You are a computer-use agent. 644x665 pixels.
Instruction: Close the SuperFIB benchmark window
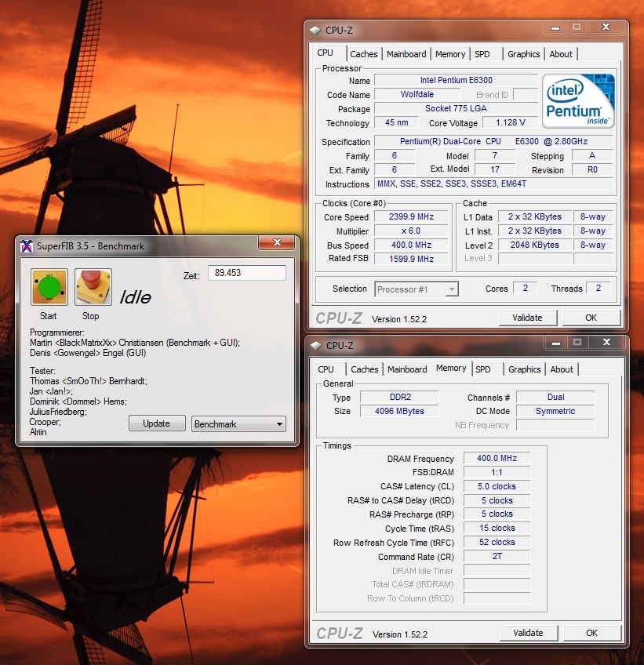coord(277,242)
